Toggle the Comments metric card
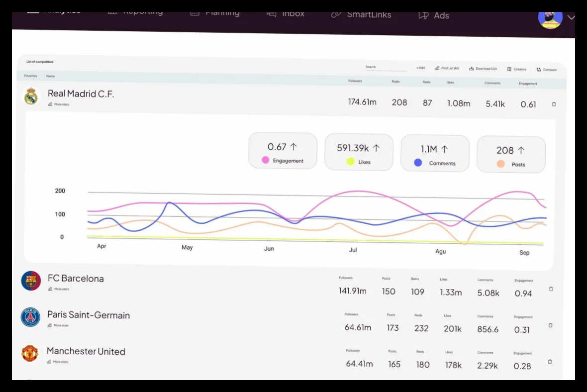 click(x=435, y=154)
